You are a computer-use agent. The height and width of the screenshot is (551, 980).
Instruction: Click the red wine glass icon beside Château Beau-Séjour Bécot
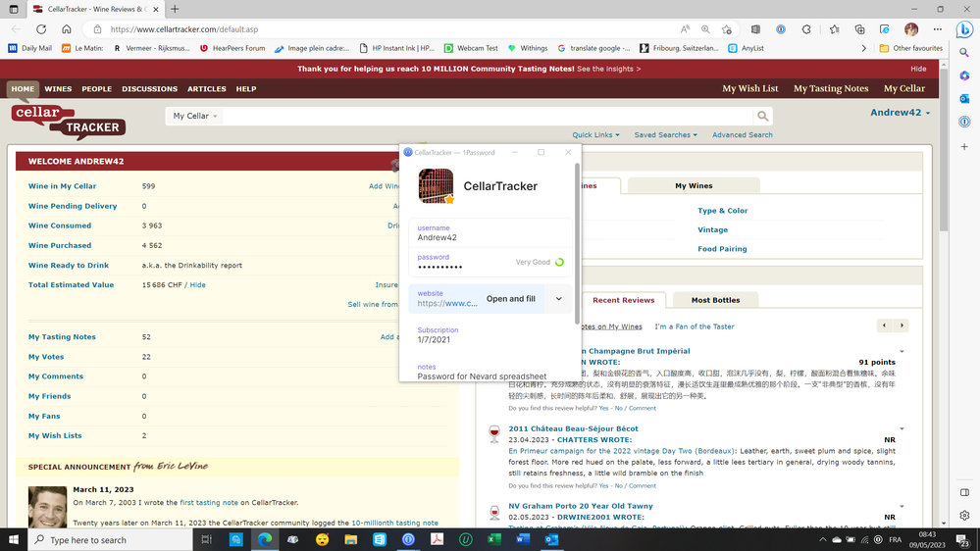[494, 432]
